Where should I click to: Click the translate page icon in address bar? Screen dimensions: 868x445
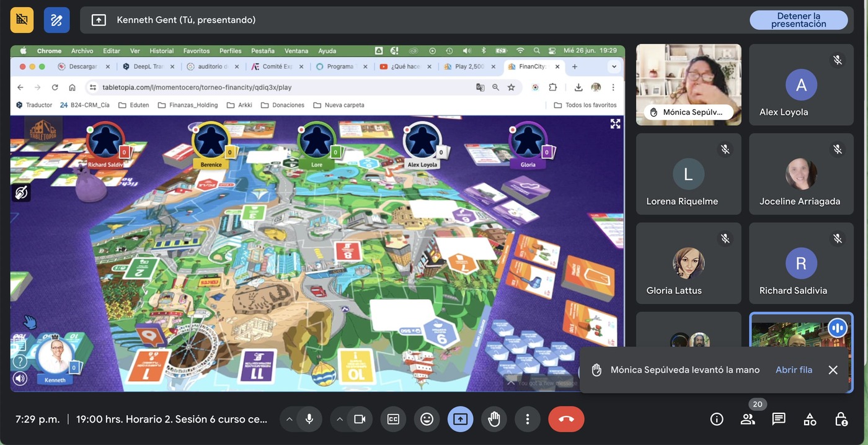[480, 88]
